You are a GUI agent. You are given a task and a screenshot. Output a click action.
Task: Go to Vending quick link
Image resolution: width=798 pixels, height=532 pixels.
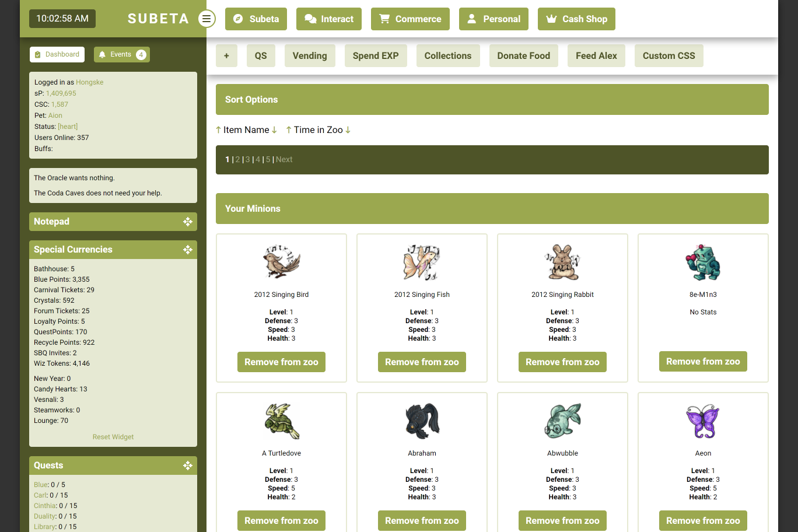[x=310, y=56]
